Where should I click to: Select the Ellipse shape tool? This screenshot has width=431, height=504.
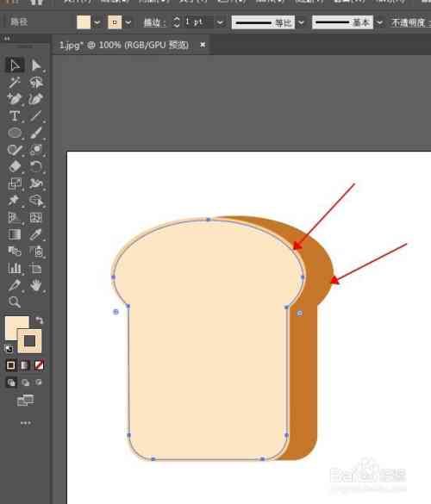(x=15, y=133)
